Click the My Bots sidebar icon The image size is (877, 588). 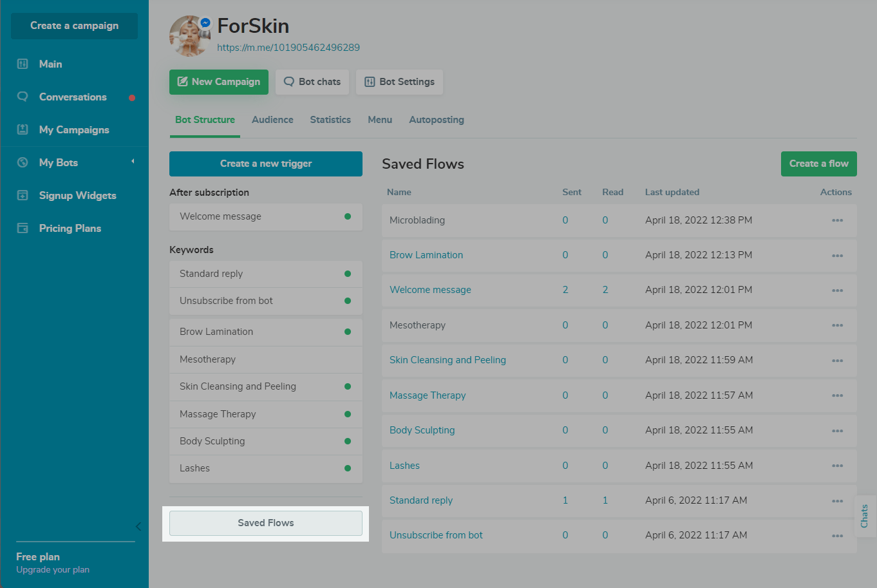(x=23, y=162)
